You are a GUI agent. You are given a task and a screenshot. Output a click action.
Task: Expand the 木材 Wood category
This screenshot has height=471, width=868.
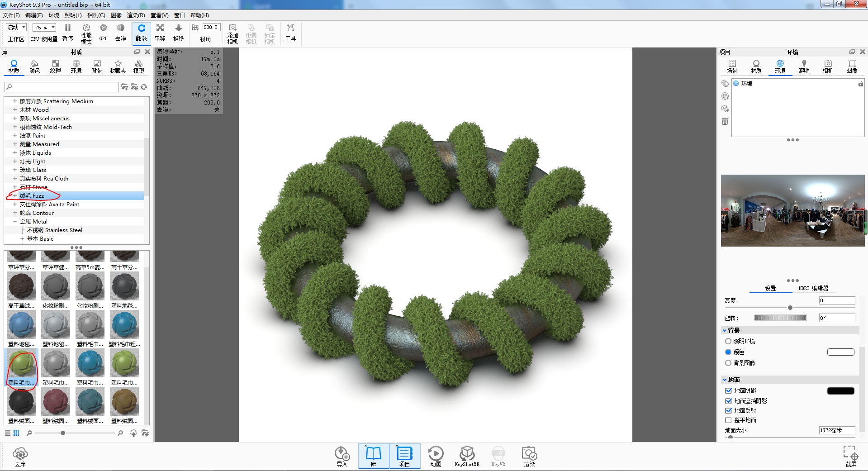(15, 109)
